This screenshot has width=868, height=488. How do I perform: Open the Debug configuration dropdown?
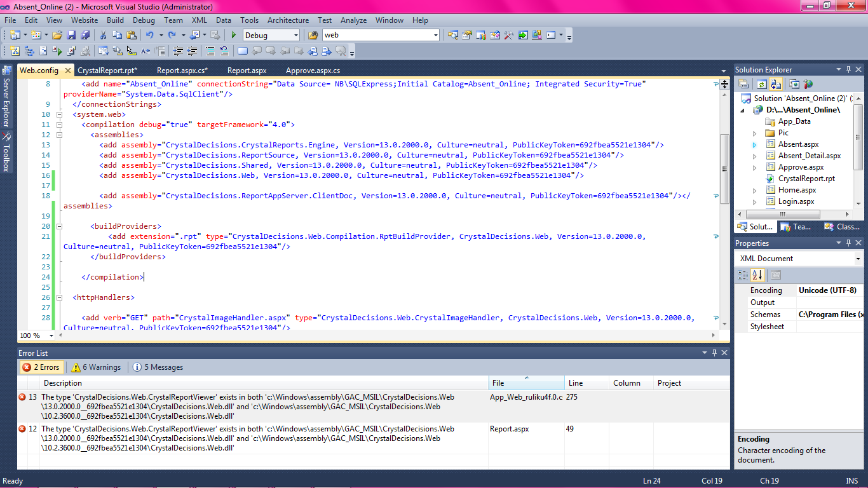tap(295, 36)
